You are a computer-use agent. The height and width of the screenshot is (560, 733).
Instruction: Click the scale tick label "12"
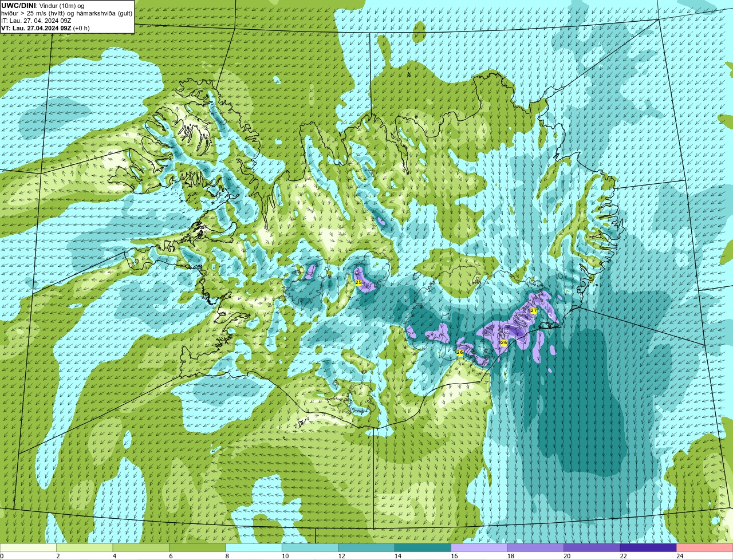(x=341, y=556)
